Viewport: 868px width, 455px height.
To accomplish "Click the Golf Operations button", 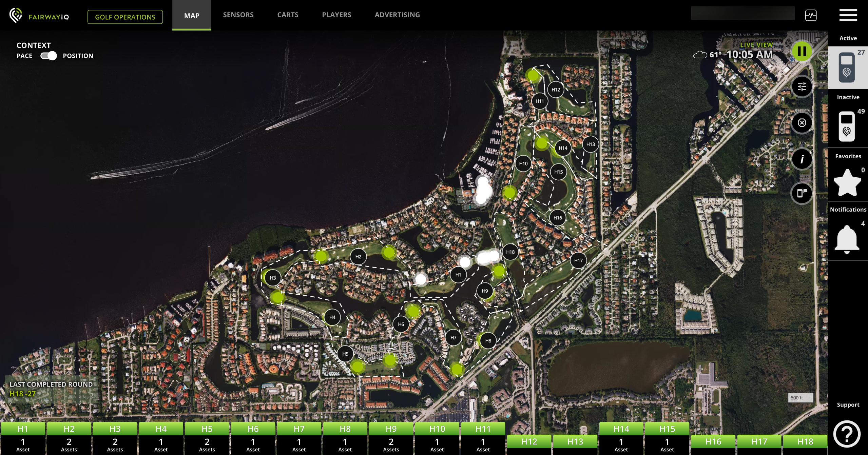I will click(x=125, y=17).
